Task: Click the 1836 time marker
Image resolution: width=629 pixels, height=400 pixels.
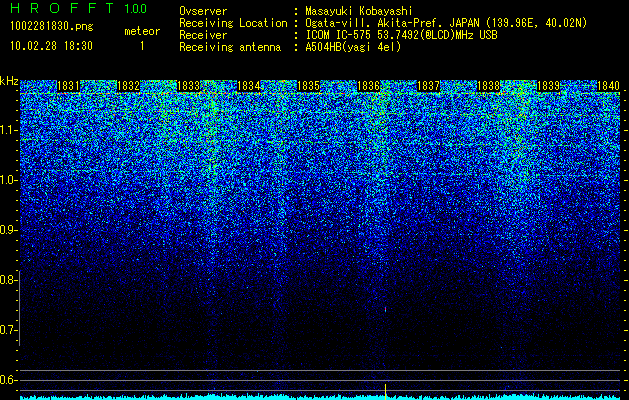Action: coord(368,86)
